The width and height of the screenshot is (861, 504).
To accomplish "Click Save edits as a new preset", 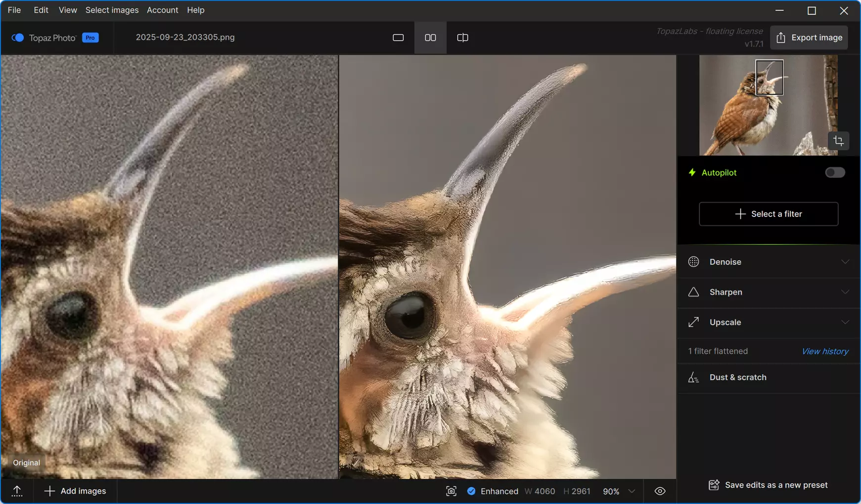I will click(x=769, y=485).
